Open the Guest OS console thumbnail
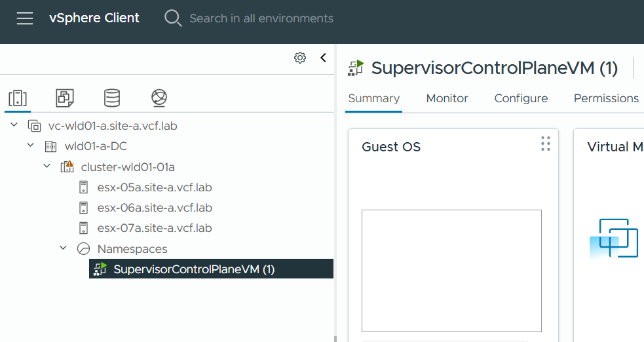This screenshot has width=644, height=342. tap(451, 271)
